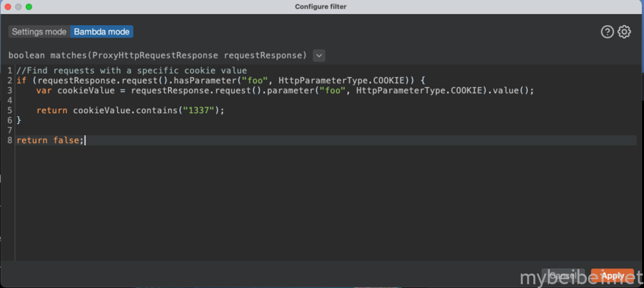
Task: Click line number 8 in the gutter
Action: (x=9, y=140)
